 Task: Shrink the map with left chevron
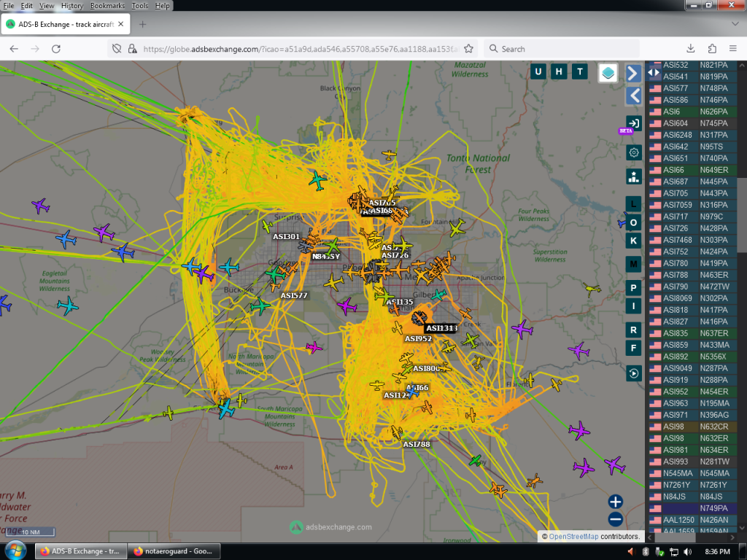(633, 96)
